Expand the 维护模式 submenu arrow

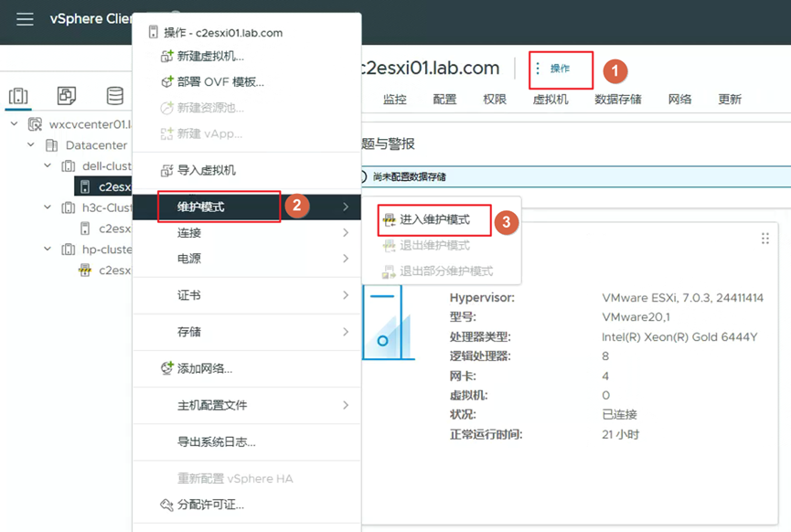pos(346,207)
